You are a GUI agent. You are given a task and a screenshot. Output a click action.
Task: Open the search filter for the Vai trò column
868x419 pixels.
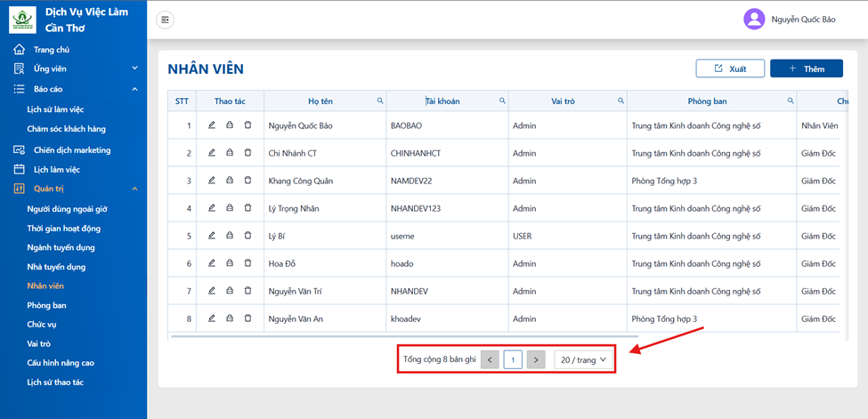click(621, 101)
